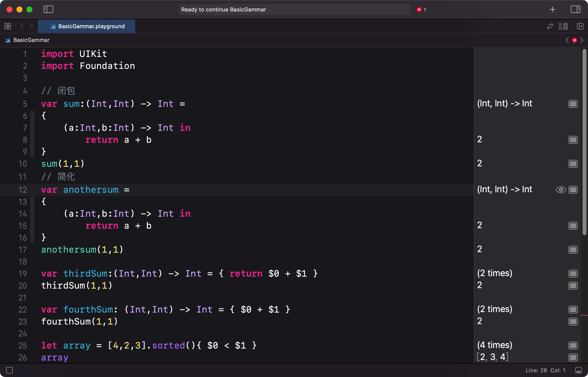The image size is (588, 377).
Task: Click the vertical editor scrollbar
Action: [584, 142]
